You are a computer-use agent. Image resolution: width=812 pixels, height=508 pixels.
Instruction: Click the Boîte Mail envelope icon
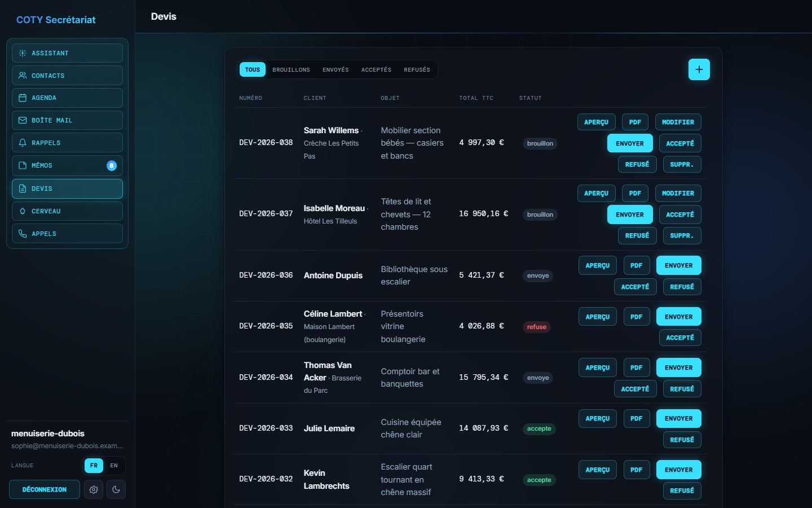pos(23,120)
